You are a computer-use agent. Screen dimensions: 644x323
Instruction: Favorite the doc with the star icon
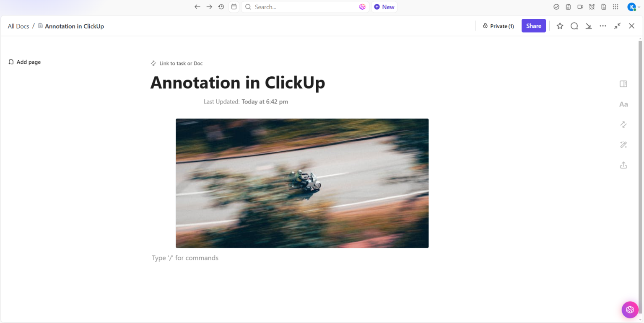560,26
